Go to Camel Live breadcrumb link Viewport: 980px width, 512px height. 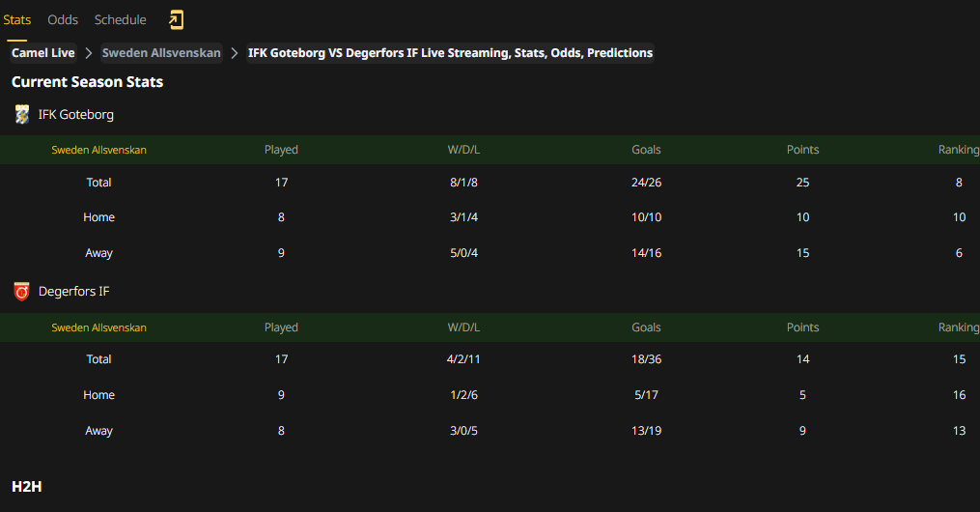pyautogui.click(x=43, y=53)
